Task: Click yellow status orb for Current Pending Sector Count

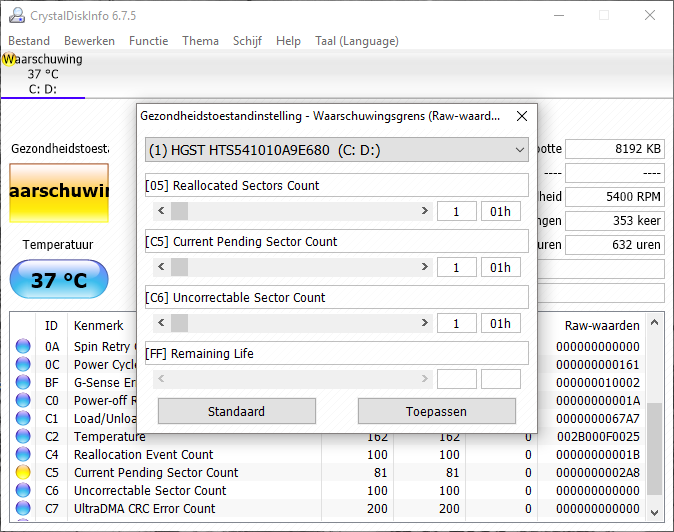Action: click(x=23, y=473)
